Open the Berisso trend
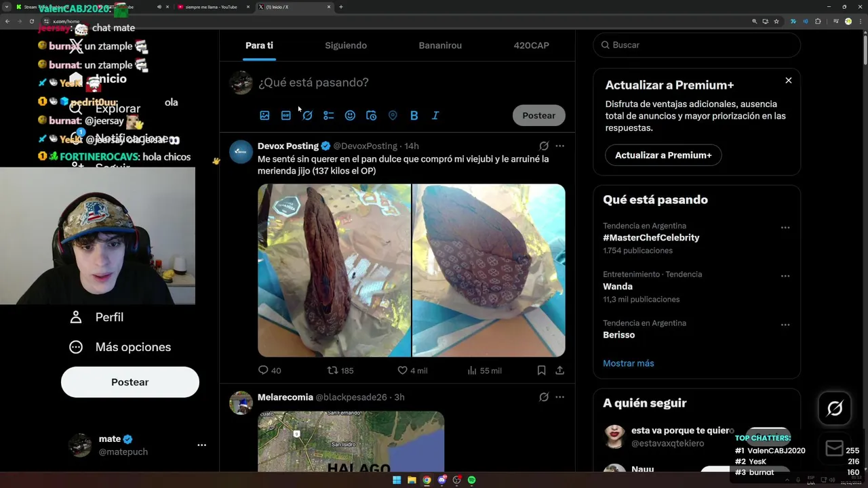Screen dimensions: 868x488 [x=618, y=335]
